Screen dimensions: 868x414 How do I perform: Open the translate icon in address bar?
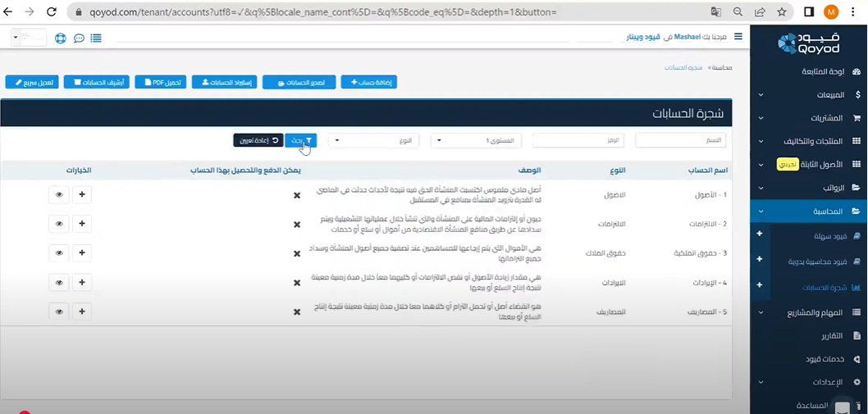(715, 11)
